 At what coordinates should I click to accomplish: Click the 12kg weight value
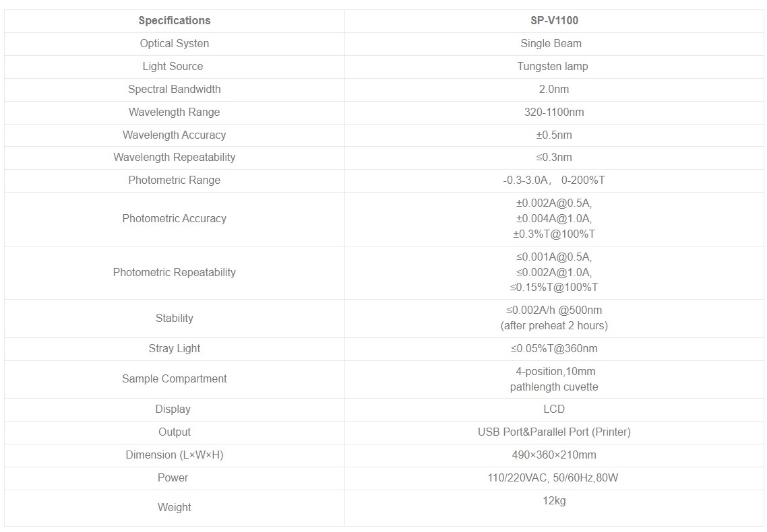pyautogui.click(x=554, y=500)
